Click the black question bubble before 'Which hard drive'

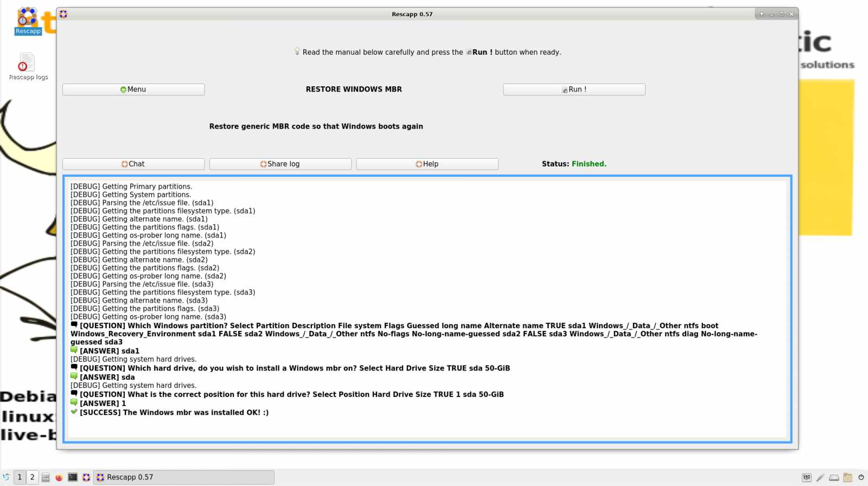click(x=74, y=367)
